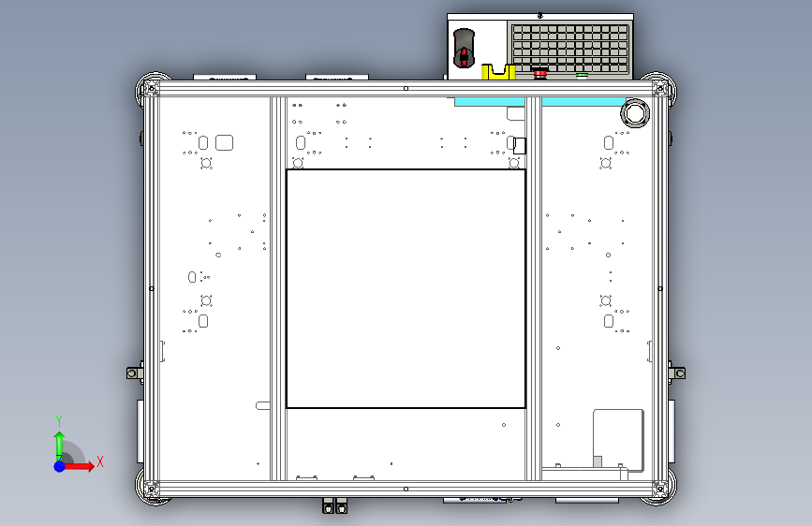
Task: Click the green Y axis arrow of triad
Action: click(x=60, y=446)
